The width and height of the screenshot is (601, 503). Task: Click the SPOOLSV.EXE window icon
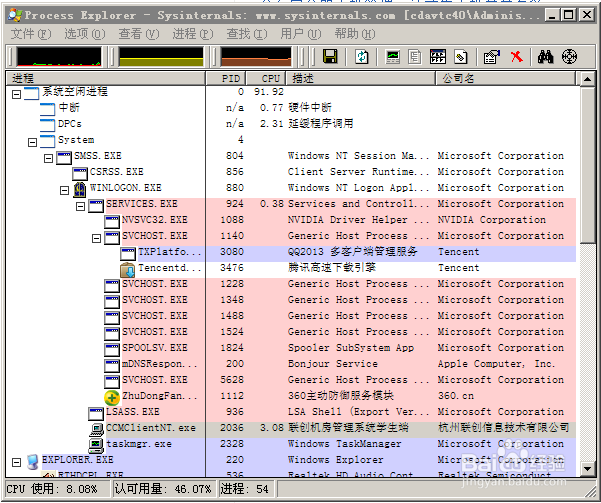click(112, 349)
